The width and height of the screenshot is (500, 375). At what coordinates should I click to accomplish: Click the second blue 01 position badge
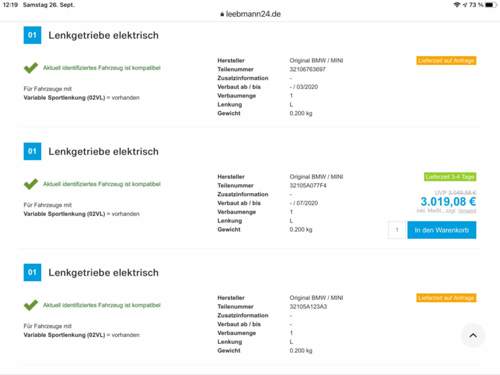pyautogui.click(x=32, y=151)
